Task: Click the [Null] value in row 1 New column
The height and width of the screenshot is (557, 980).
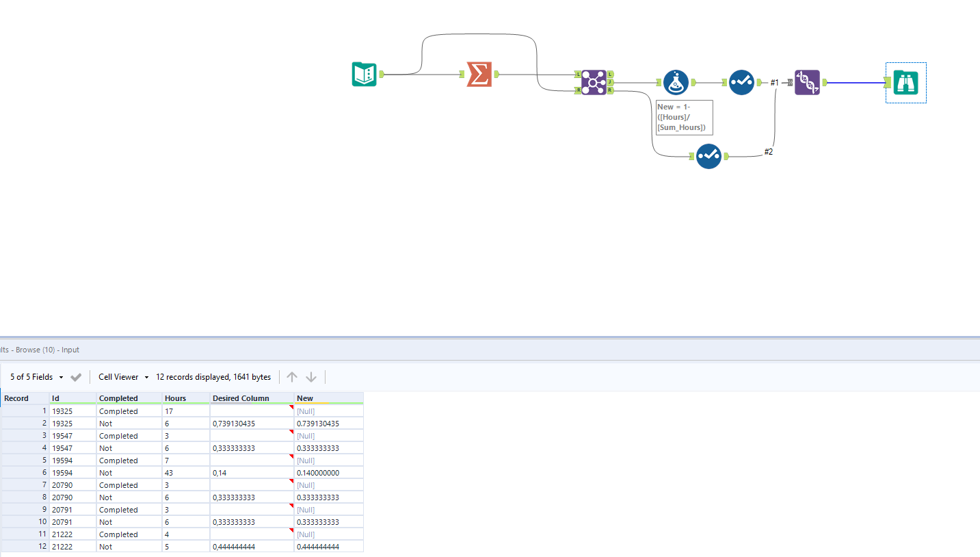Action: 305,411
